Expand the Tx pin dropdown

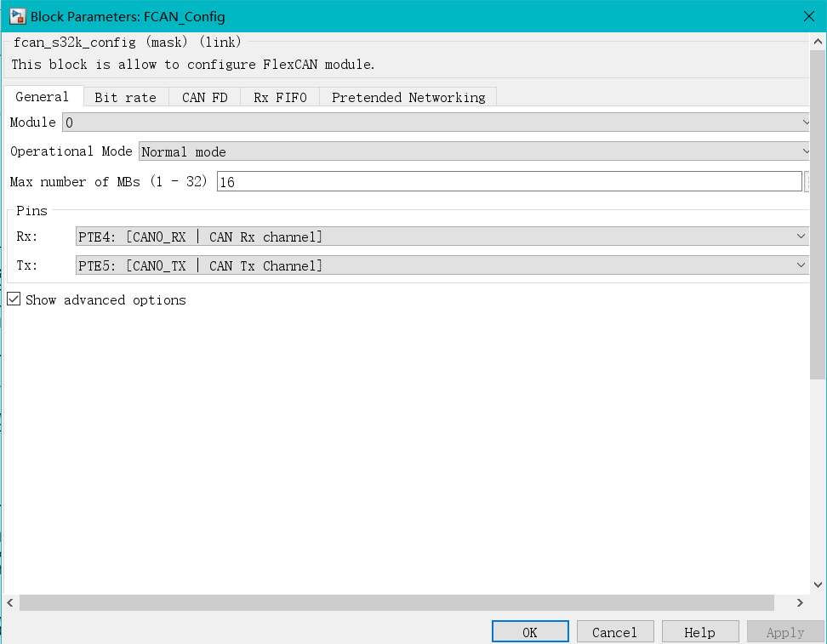tap(442, 265)
